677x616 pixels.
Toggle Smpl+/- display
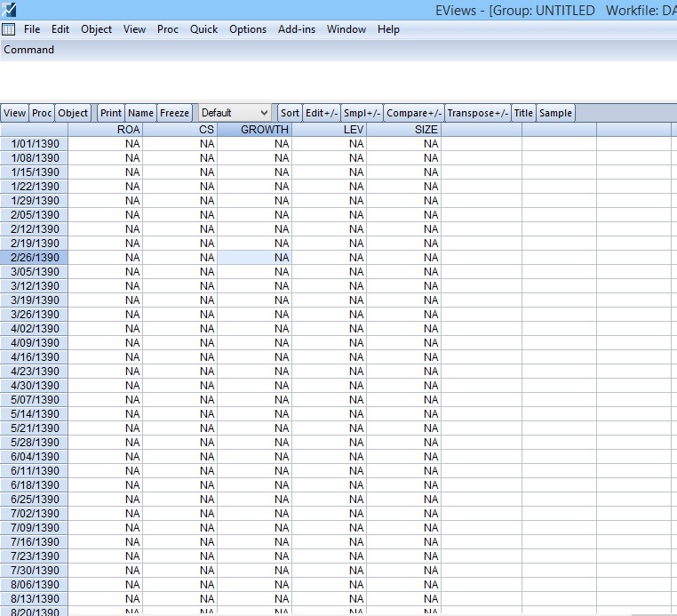point(362,113)
